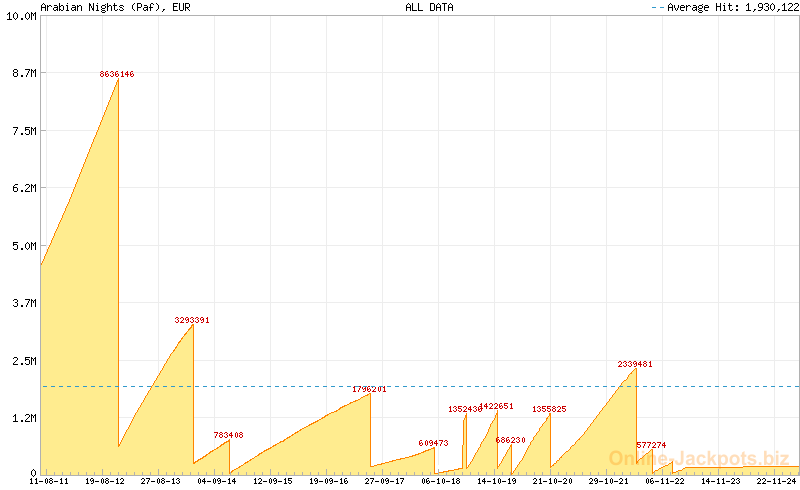This screenshot has height=490, width=800.
Task: Select the 1796201 peak label
Action: (369, 389)
